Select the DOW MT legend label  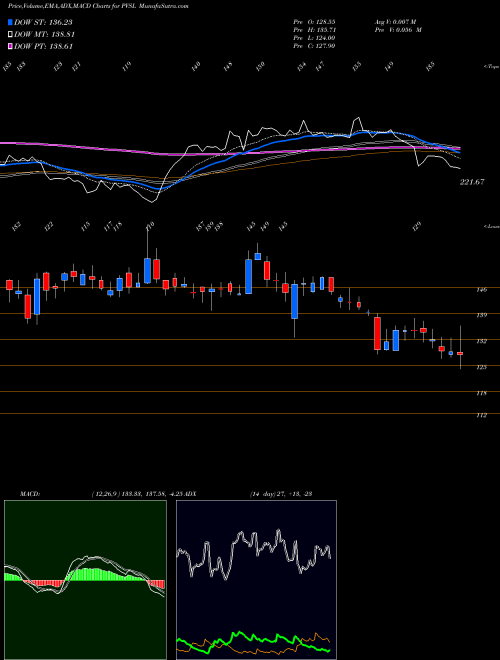point(44,35)
